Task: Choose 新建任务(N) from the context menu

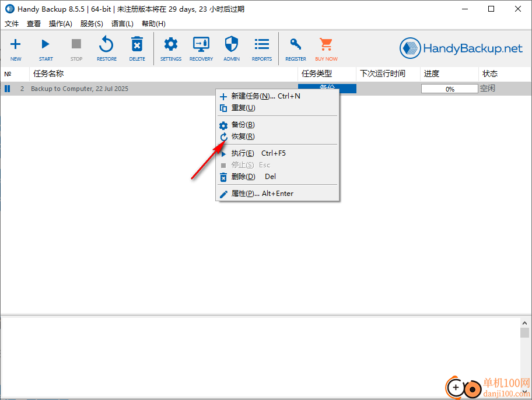Action: [278, 96]
